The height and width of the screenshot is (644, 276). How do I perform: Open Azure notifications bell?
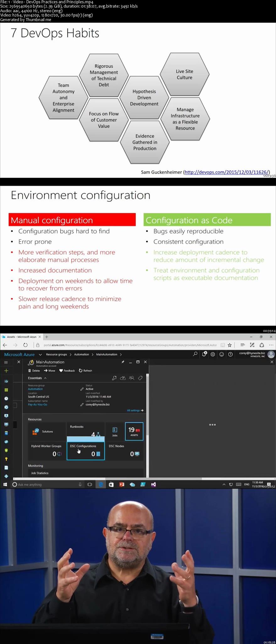(x=204, y=354)
